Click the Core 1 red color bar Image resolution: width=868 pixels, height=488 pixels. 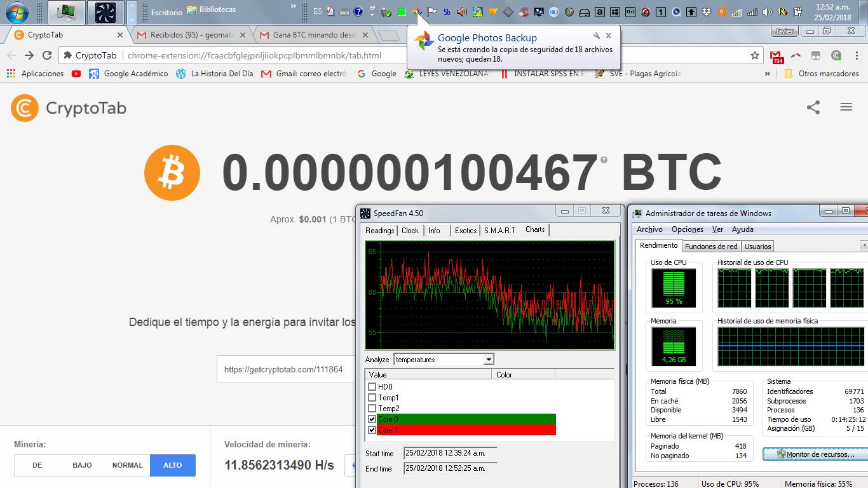point(521,430)
